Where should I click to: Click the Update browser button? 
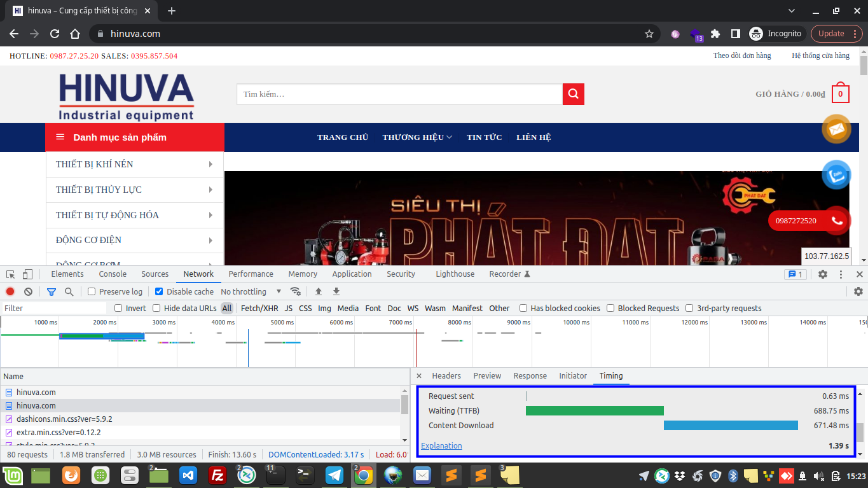[x=836, y=34]
